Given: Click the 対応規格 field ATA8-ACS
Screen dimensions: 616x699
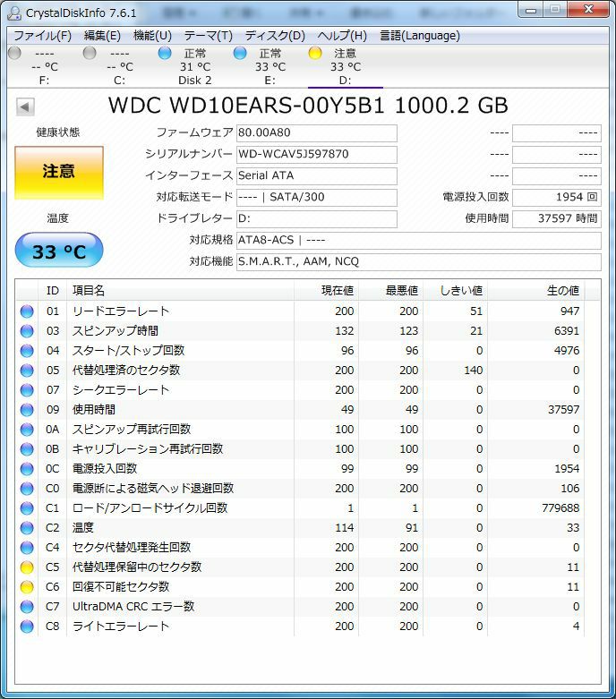Looking at the screenshot, I should 419,240.
